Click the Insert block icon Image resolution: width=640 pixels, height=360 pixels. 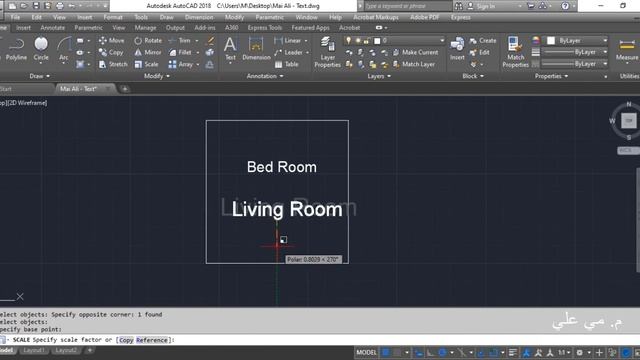pyautogui.click(x=457, y=49)
